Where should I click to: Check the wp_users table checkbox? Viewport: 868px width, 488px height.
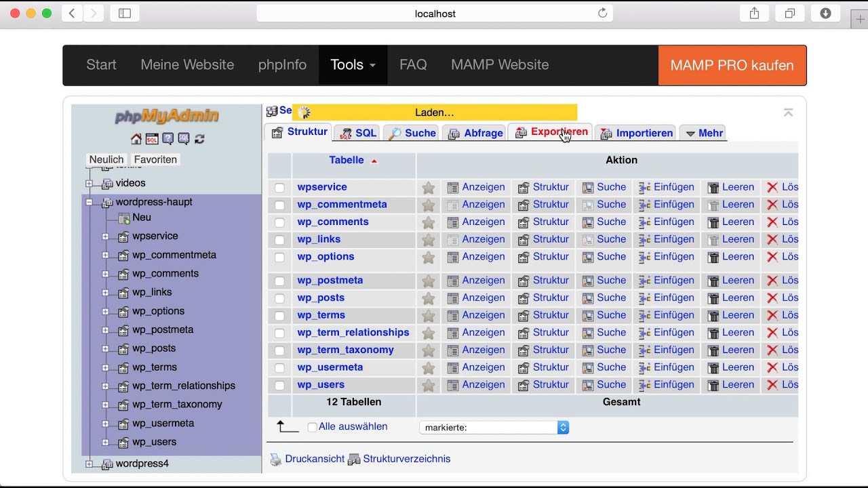coord(279,385)
